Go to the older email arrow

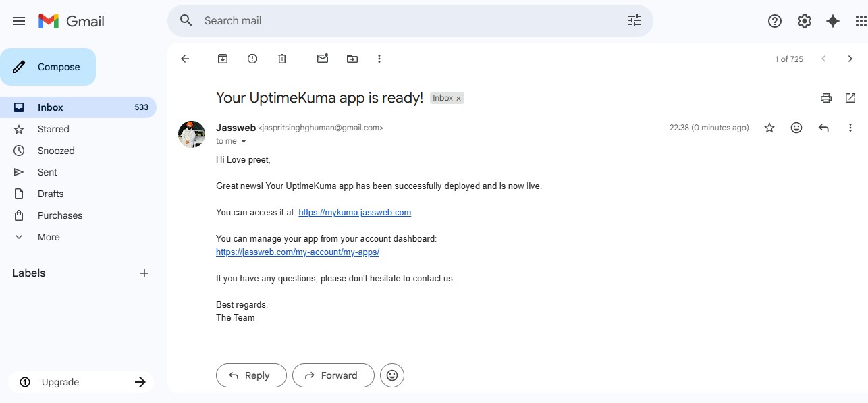tap(850, 59)
